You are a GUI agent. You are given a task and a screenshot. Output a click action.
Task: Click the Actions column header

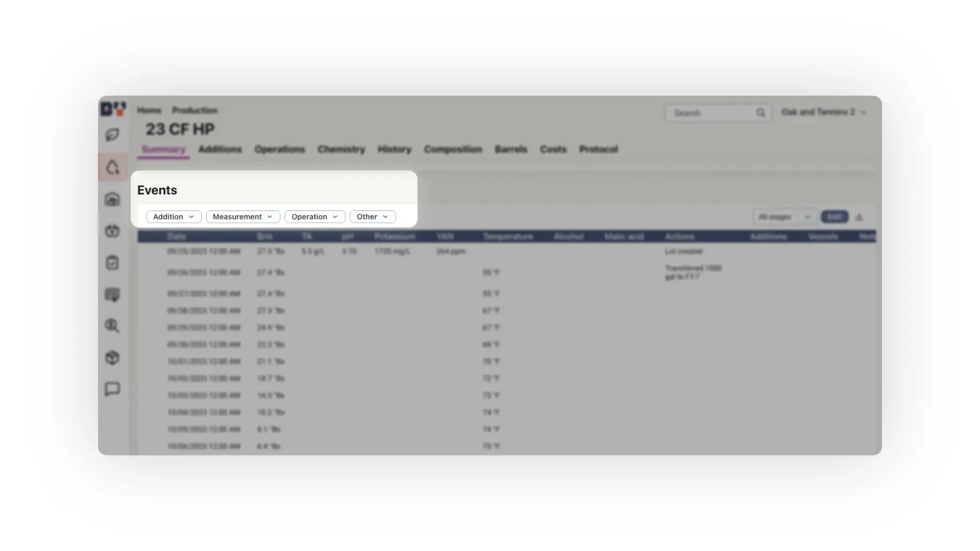click(x=680, y=237)
